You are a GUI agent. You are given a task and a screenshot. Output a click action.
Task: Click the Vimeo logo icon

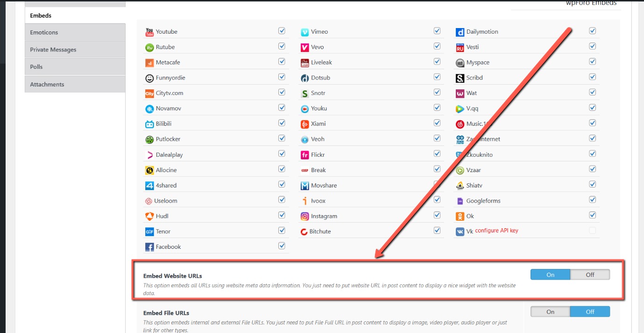304,32
